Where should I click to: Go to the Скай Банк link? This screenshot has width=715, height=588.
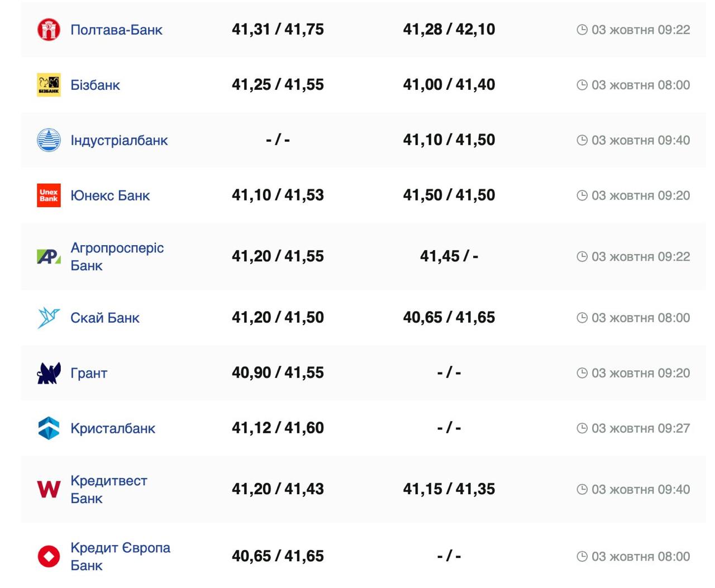pos(105,318)
